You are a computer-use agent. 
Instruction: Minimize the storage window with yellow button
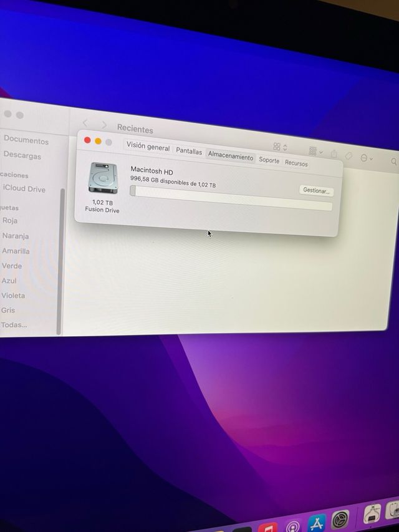[x=98, y=141]
